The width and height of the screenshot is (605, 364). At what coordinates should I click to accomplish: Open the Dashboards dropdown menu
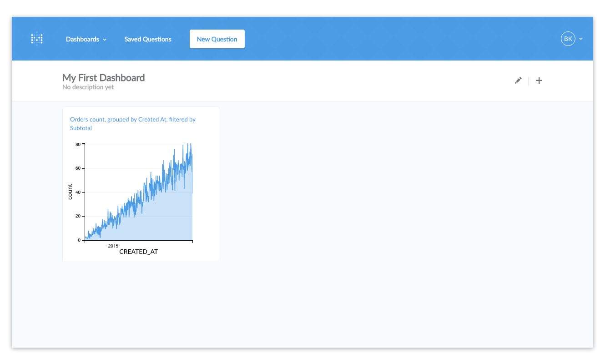click(82, 39)
